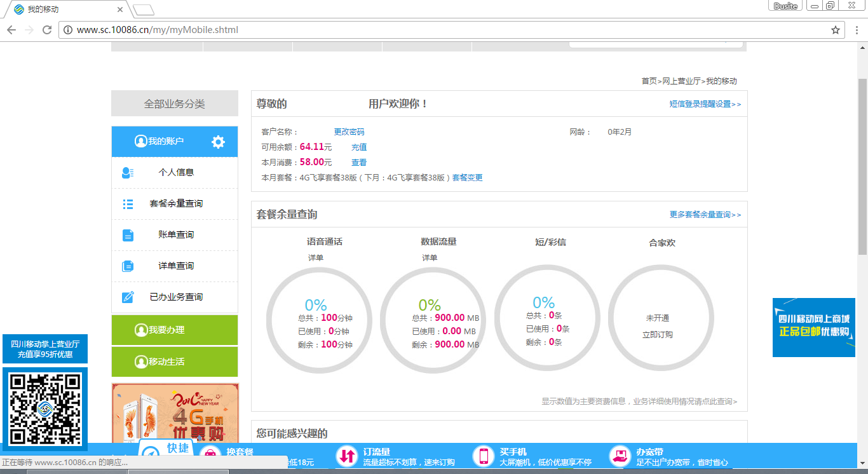
Task: Click 更多套餐余量查询 link
Action: tap(705, 215)
